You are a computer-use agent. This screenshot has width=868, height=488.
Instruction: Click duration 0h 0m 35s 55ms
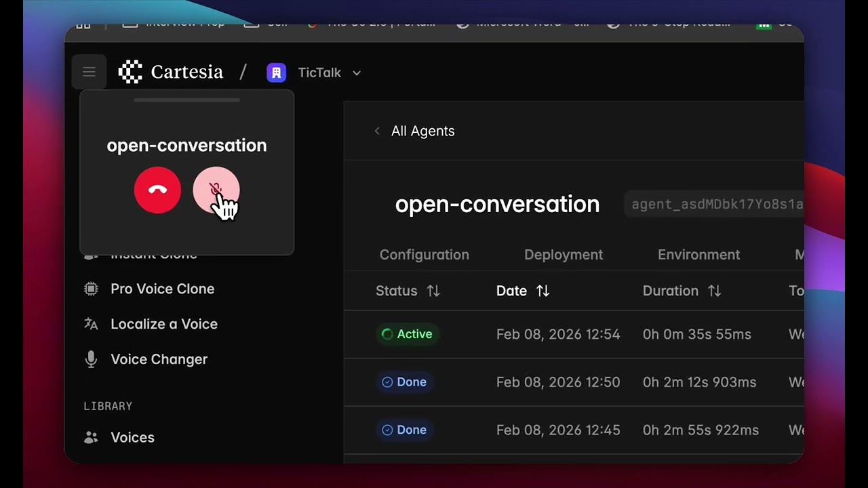697,334
